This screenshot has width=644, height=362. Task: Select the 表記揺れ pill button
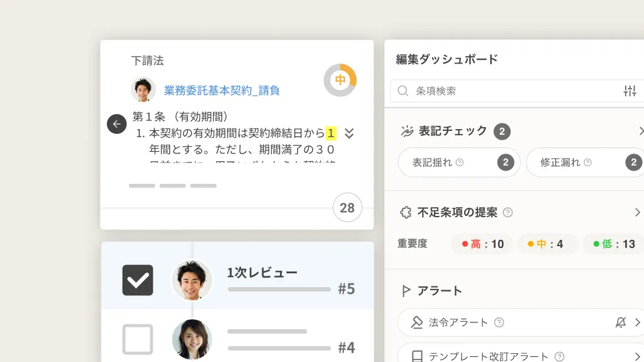(x=459, y=162)
